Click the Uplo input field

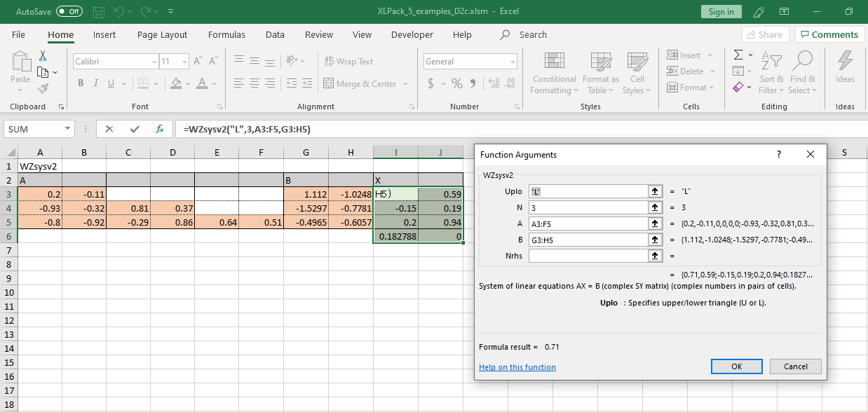click(x=588, y=191)
